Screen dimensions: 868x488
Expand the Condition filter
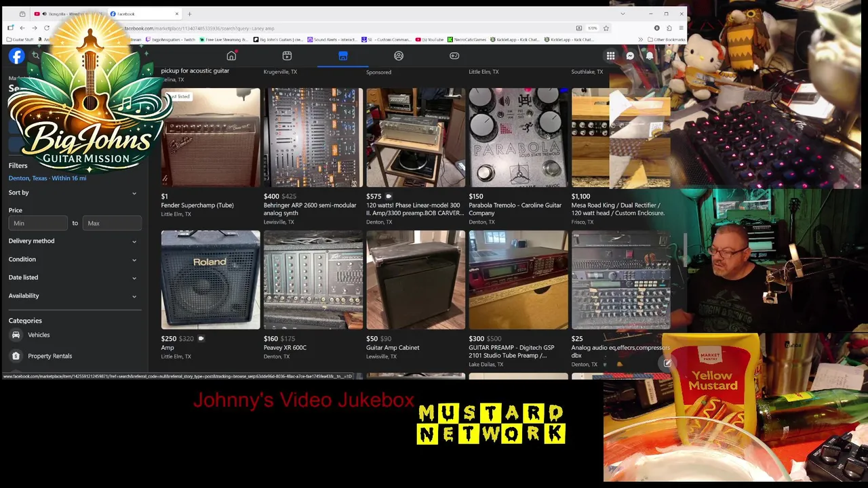point(73,259)
